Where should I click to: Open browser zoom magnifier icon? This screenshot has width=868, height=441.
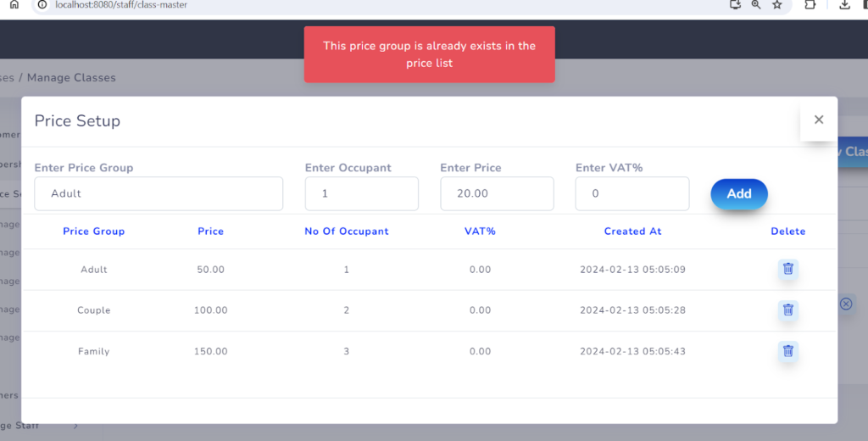[756, 5]
